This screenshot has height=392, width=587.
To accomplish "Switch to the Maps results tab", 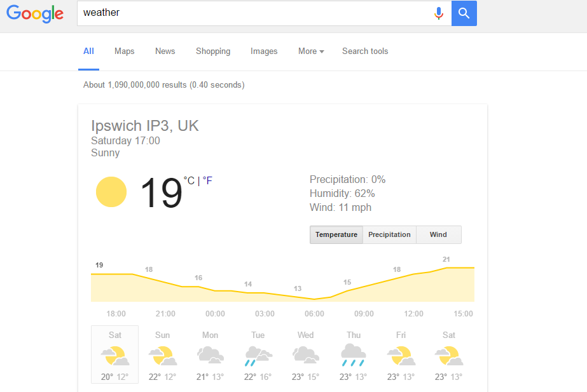I will 124,51.
